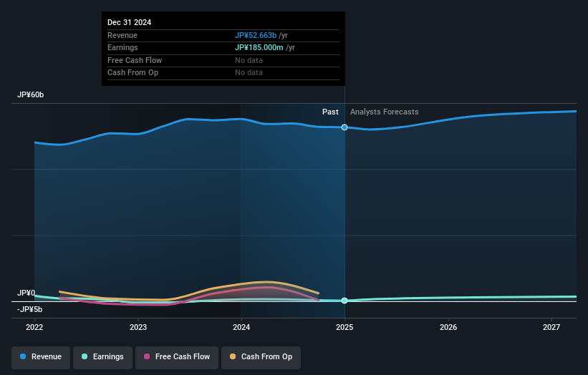
Task: Click the Free Cash Flow tooltip row label
Action: (135, 60)
